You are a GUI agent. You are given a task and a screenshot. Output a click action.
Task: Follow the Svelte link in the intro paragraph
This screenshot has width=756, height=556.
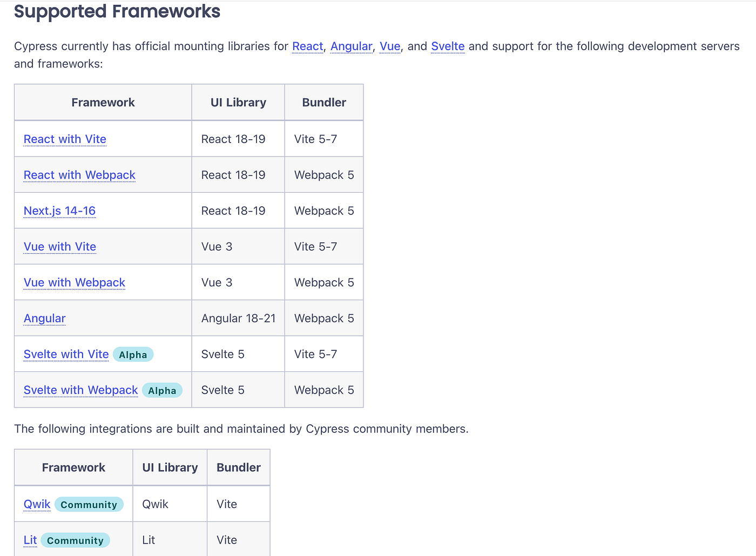[x=448, y=46]
